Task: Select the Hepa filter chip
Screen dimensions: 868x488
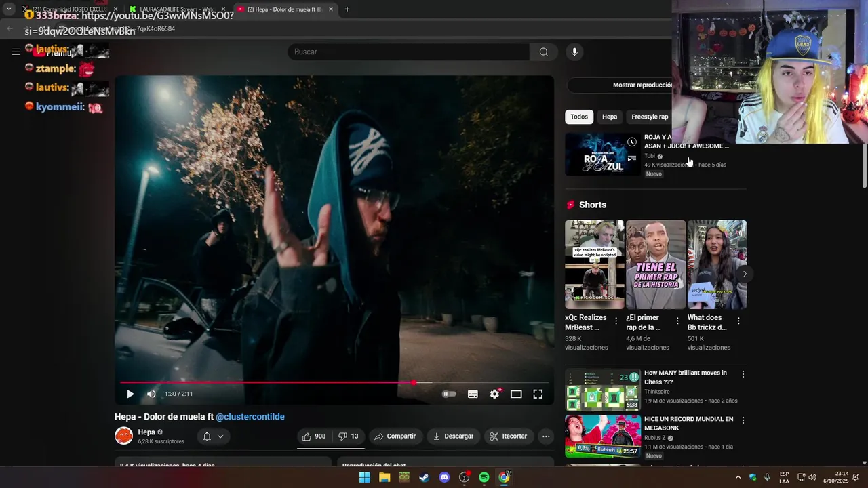Action: pos(610,117)
